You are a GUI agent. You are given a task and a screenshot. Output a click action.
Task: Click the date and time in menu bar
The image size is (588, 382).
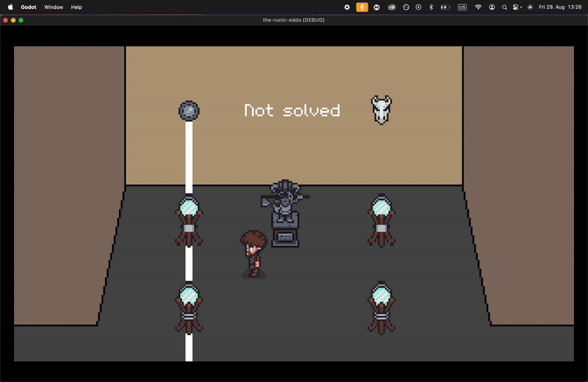pos(560,7)
